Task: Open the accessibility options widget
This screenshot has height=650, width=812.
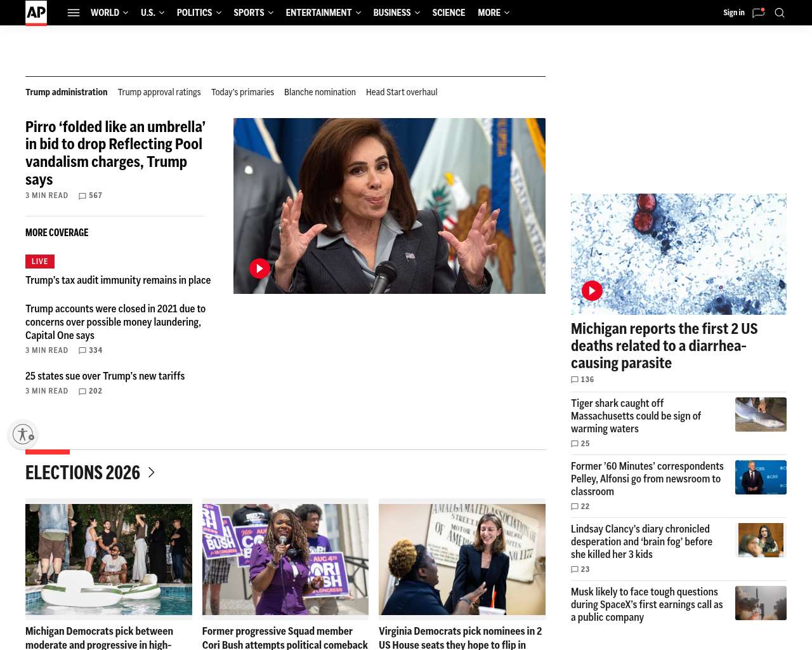Action: pos(23,434)
